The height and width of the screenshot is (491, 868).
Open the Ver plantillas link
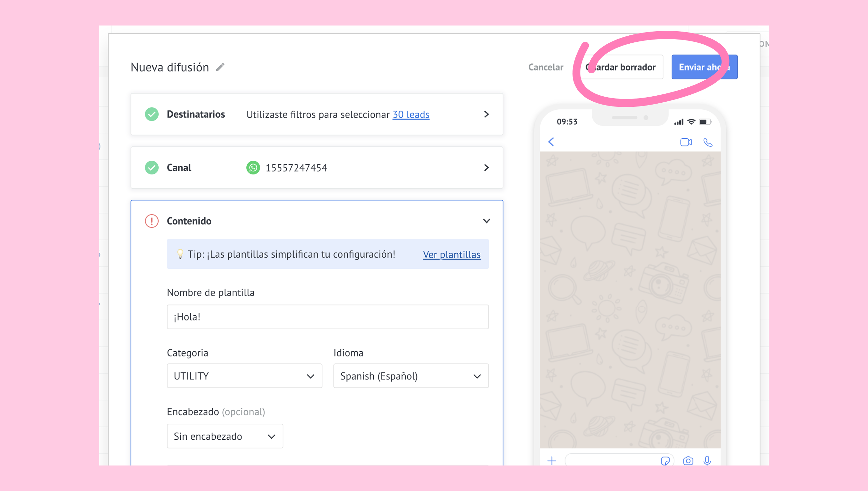pos(452,254)
